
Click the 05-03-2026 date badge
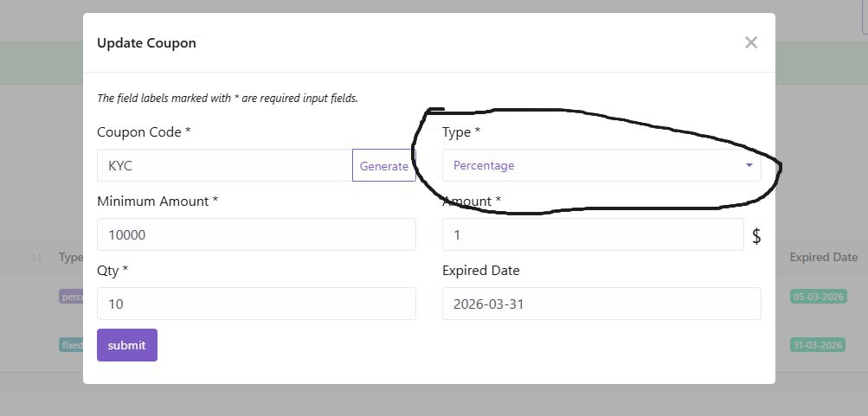818,297
